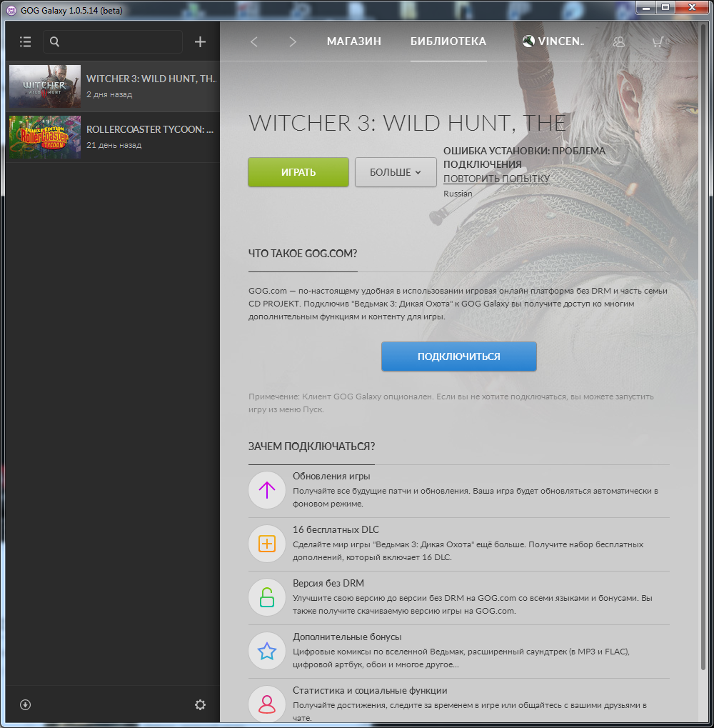The image size is (714, 728).
Task: Select Witcher 3: Wild Hunt in sidebar
Action: [113, 86]
